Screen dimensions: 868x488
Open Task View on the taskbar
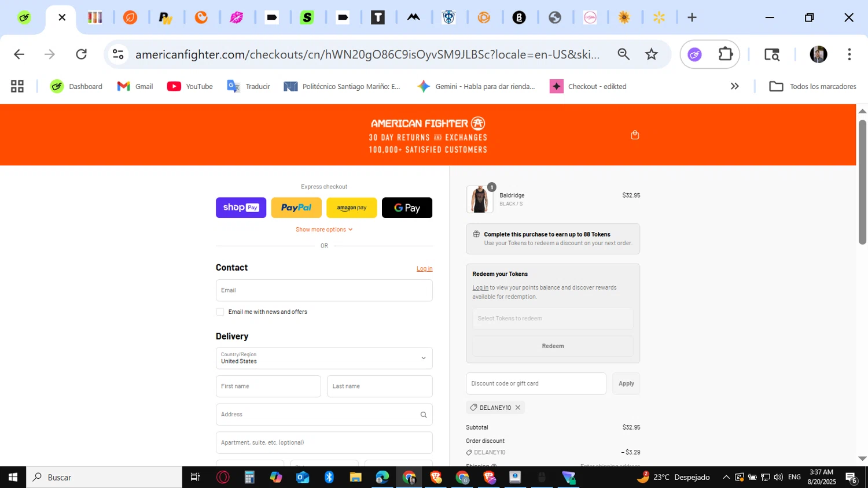(x=195, y=477)
